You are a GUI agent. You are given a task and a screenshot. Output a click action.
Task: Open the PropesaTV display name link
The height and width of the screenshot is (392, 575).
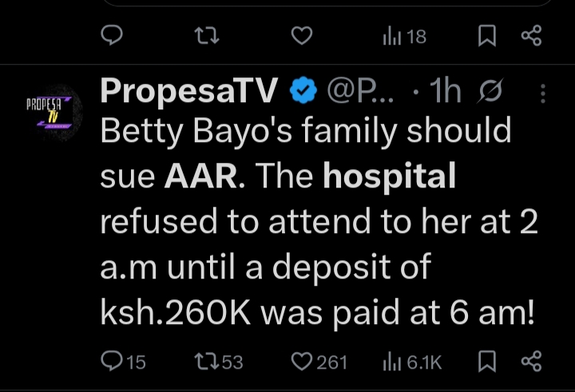188,93
